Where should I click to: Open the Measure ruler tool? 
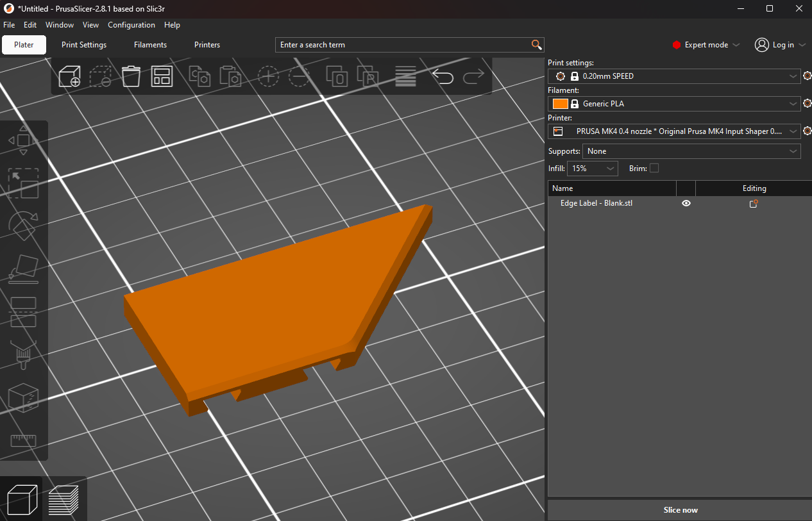click(23, 441)
